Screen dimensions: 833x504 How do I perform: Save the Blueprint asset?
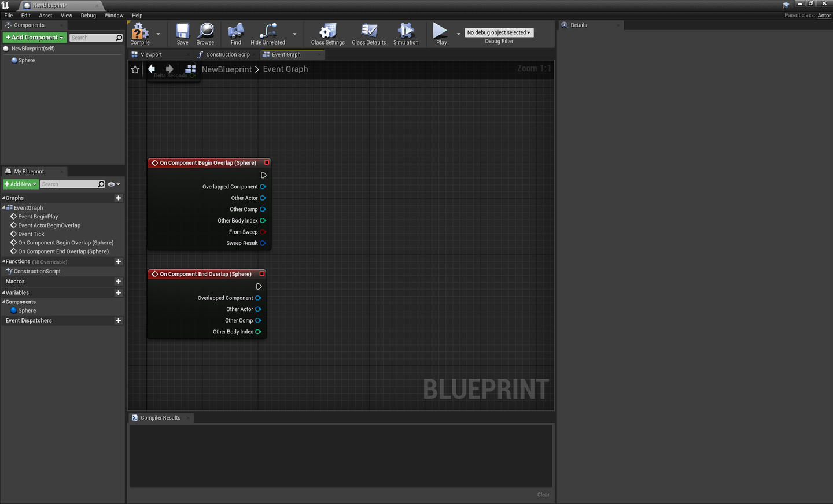(182, 34)
